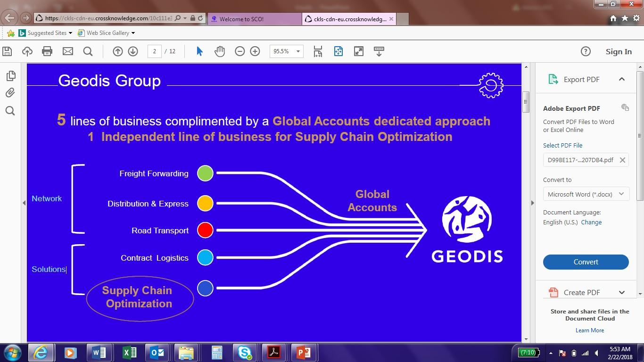
Task: Open PowerPoint from the taskbar
Action: tap(303, 353)
